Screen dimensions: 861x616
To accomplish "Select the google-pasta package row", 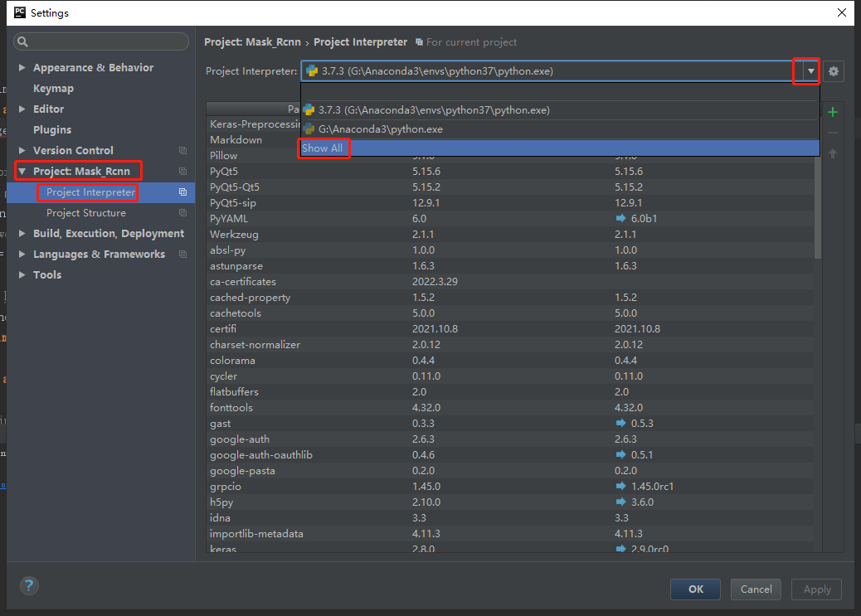I will pos(511,471).
